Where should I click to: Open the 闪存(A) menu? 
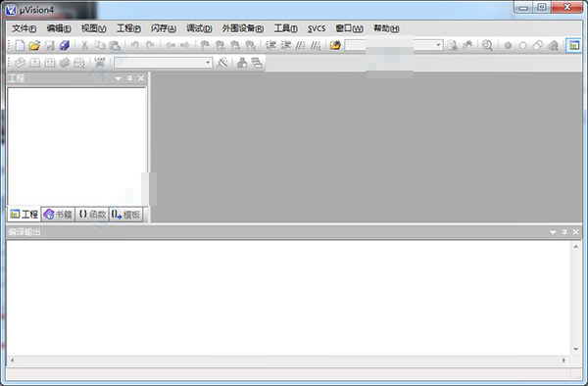164,28
